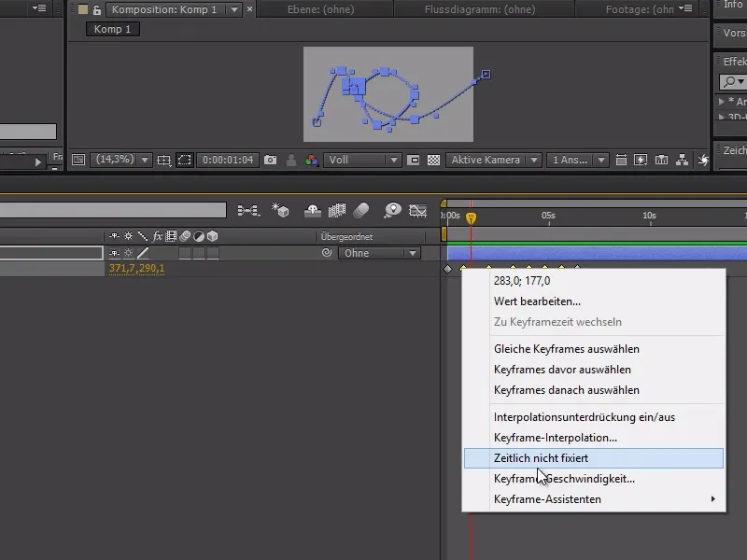Take a snapshot with the camera icon
The height and width of the screenshot is (560, 747).
pos(270,160)
